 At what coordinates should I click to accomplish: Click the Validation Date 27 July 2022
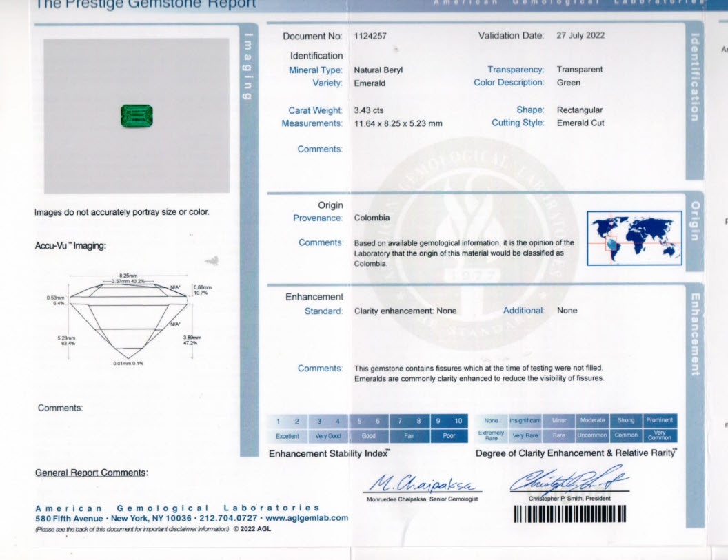coord(579,35)
